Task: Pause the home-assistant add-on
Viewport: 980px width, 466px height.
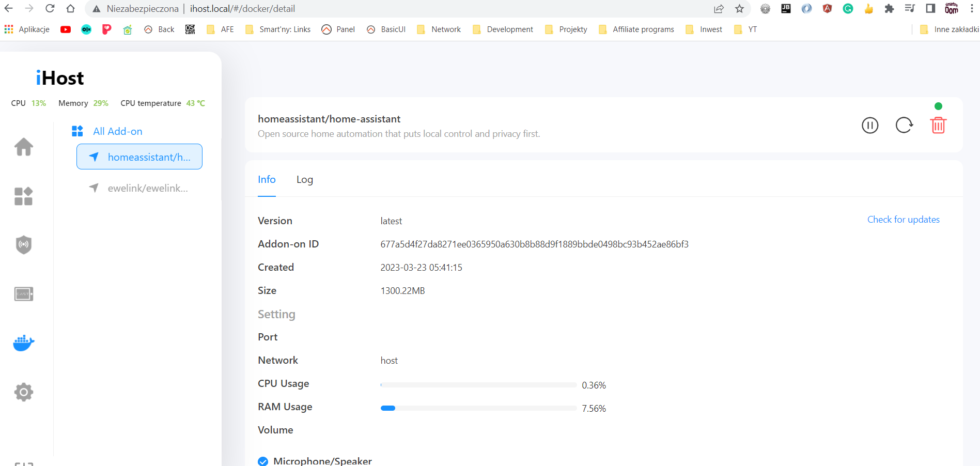Action: [870, 125]
